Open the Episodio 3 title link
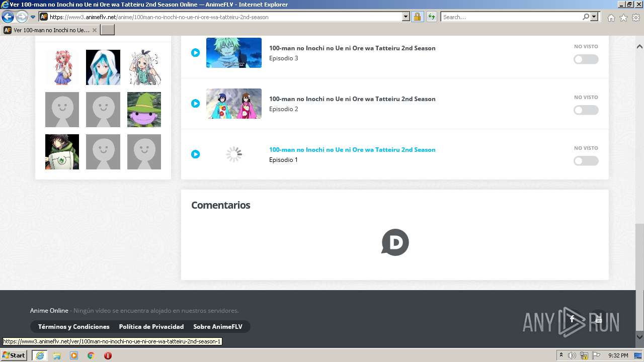This screenshot has width=644, height=362. tap(352, 48)
